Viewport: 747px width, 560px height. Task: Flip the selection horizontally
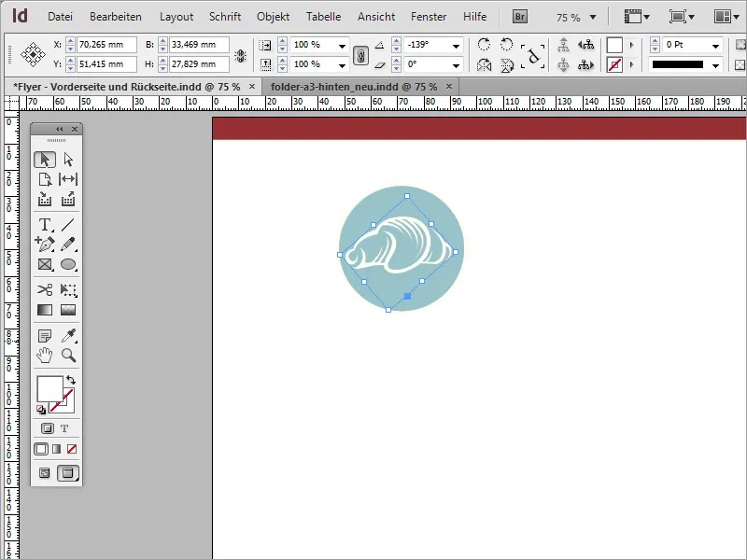pyautogui.click(x=484, y=64)
